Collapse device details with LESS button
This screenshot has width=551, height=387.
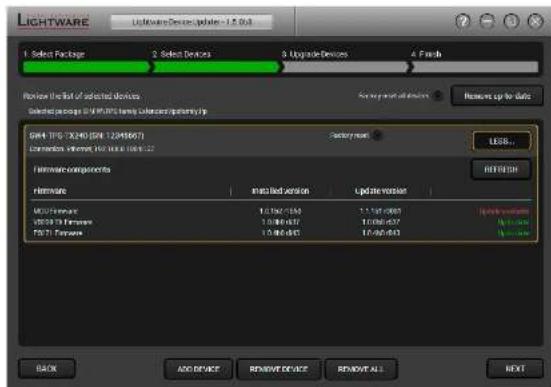501,141
